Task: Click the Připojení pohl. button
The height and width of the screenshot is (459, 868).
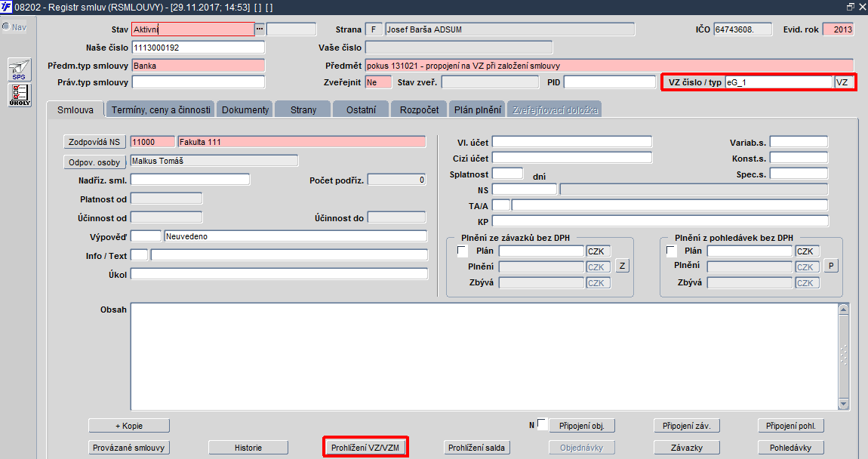Action: tap(790, 426)
